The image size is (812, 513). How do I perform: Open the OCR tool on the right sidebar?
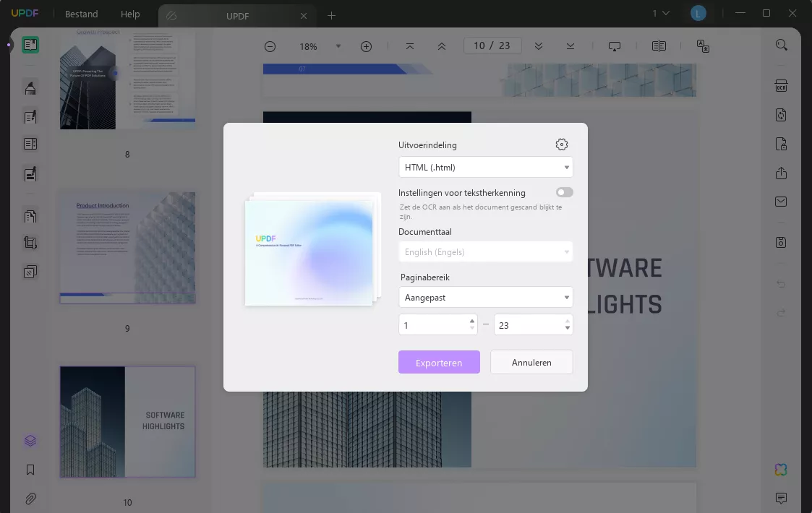781,86
